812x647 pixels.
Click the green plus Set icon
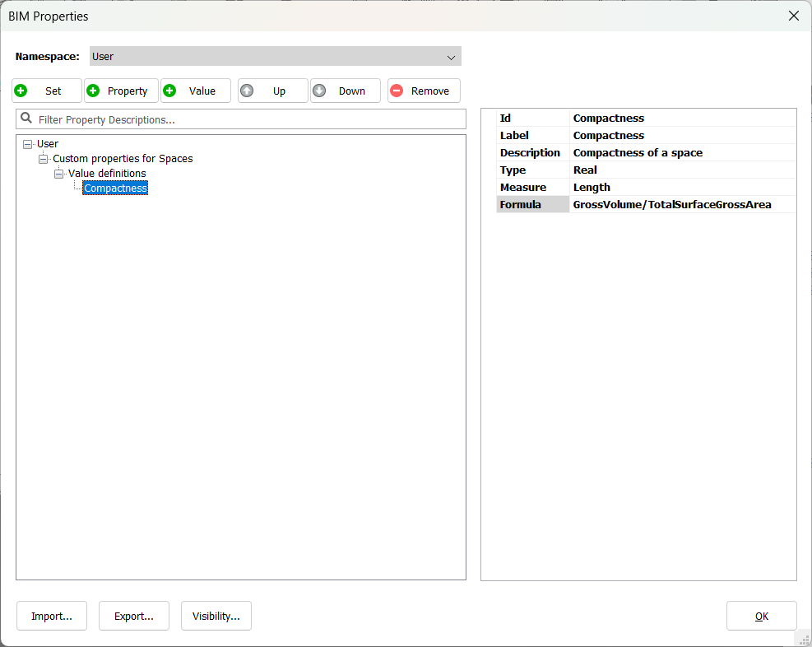(21, 91)
